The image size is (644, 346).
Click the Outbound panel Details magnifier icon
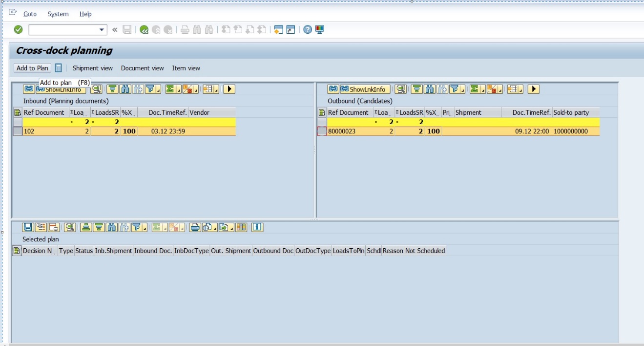[400, 89]
